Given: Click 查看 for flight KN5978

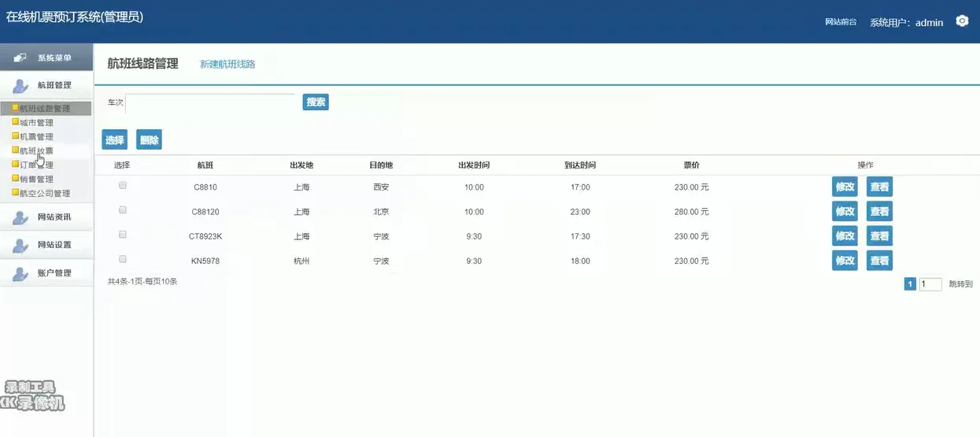Looking at the screenshot, I should 879,260.
